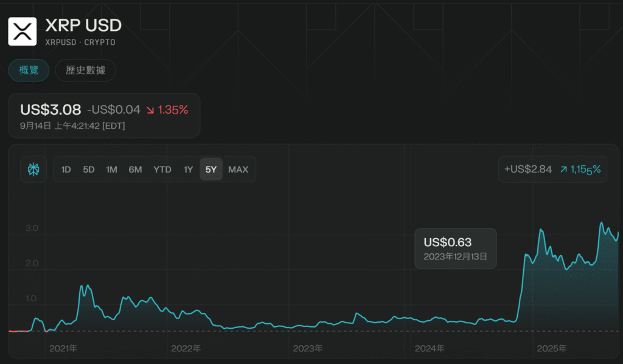
Task: Open the Perplexity snowflake chart icon
Action: 33,170
